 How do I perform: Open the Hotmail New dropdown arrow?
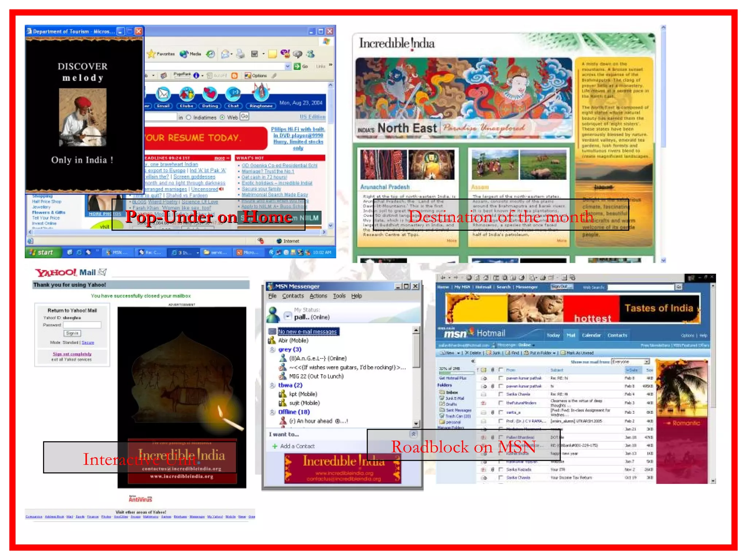point(458,353)
